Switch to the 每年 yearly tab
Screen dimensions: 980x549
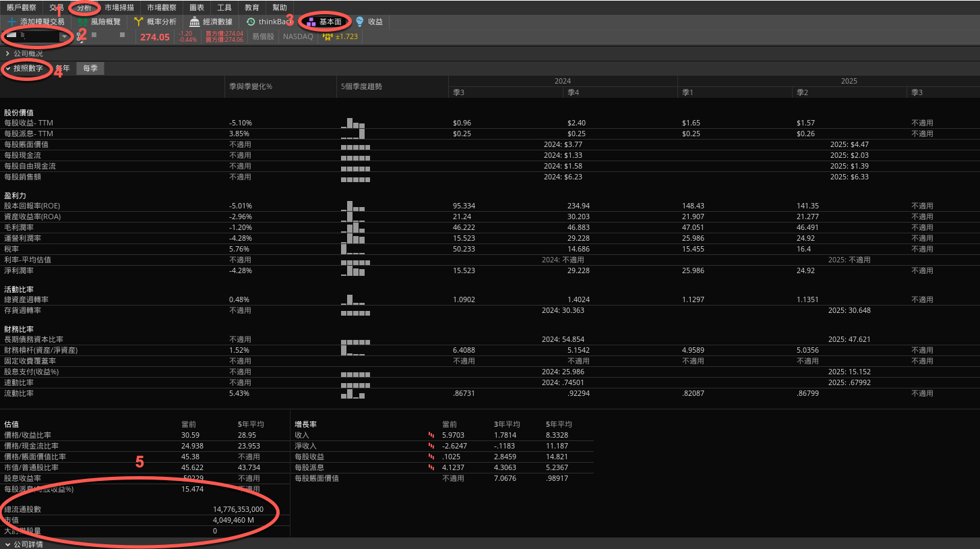(63, 68)
